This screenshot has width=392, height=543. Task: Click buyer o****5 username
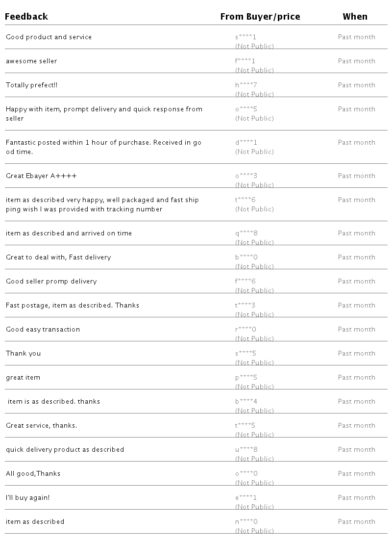pos(246,109)
